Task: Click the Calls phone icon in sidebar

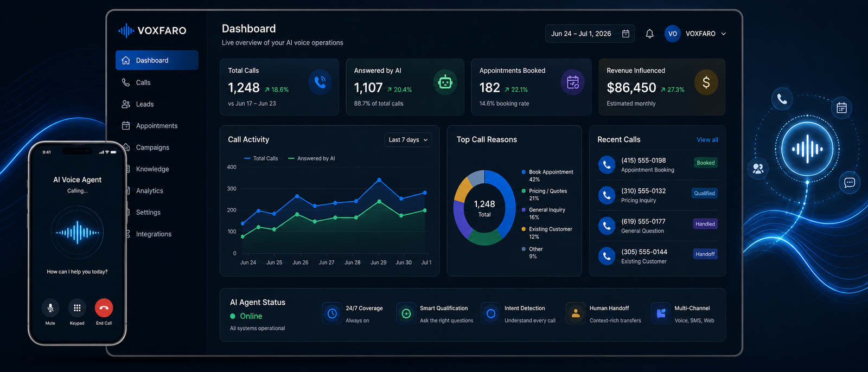Action: (x=126, y=82)
